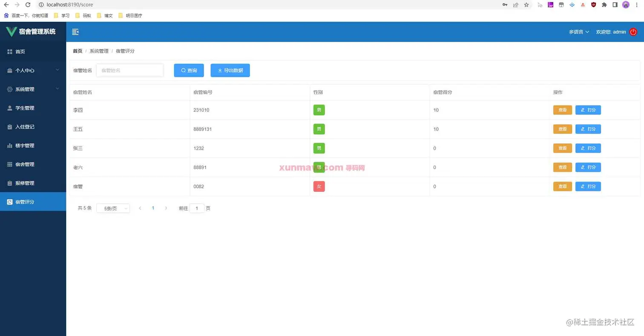Open 入住登记 in the sidebar
644x336 pixels.
(33, 127)
